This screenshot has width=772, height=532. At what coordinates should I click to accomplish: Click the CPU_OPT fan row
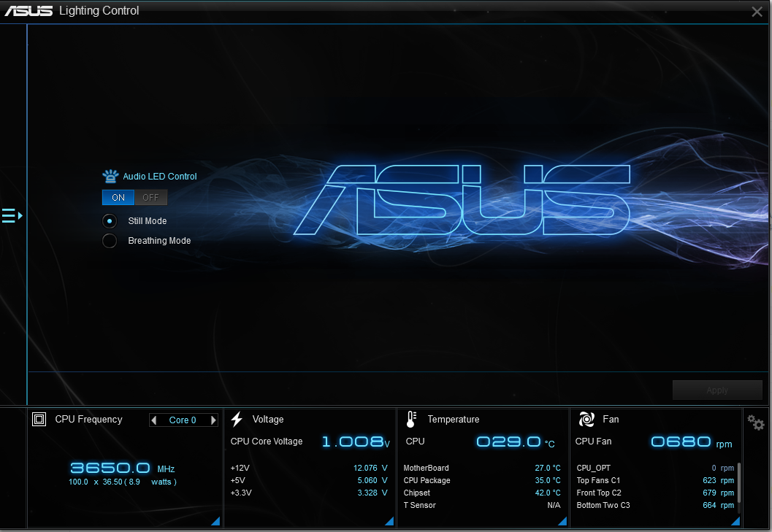click(655, 468)
